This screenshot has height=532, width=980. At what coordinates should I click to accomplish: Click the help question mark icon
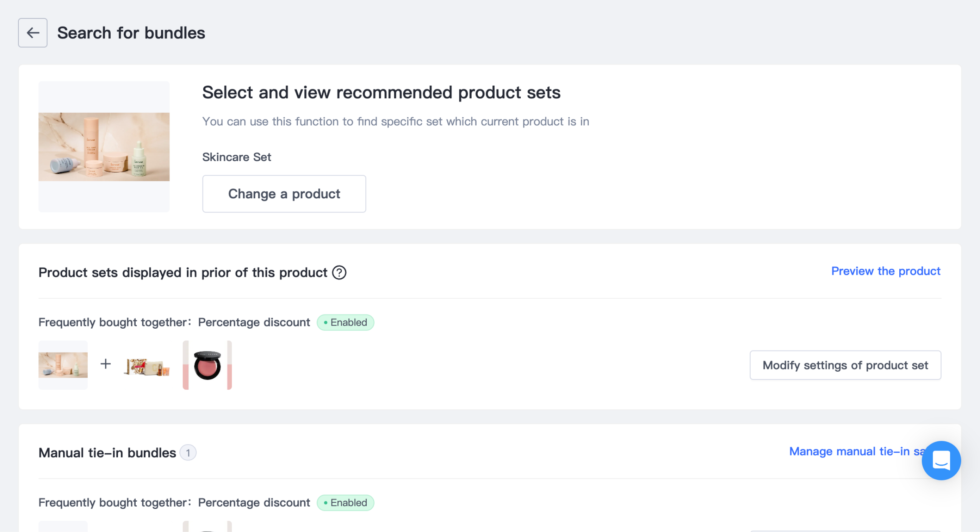click(x=339, y=273)
